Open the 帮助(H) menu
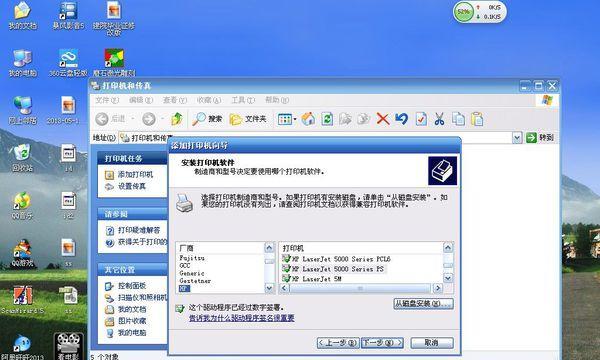Viewport: 600px width, 360px height. tap(277, 100)
